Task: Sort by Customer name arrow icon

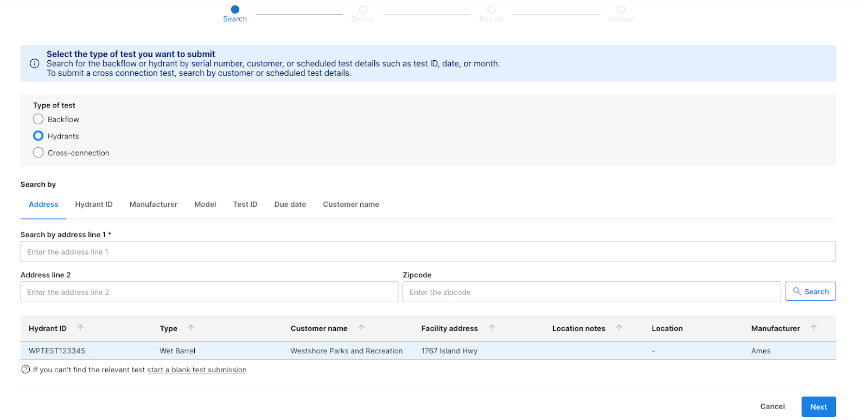Action: click(x=361, y=328)
